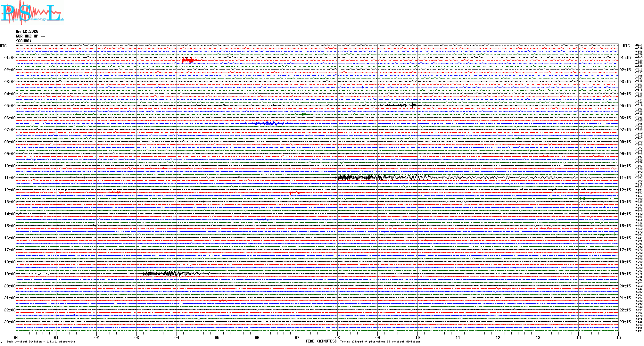
Task: Click the traces clipped footnote text
Action: pos(380,342)
